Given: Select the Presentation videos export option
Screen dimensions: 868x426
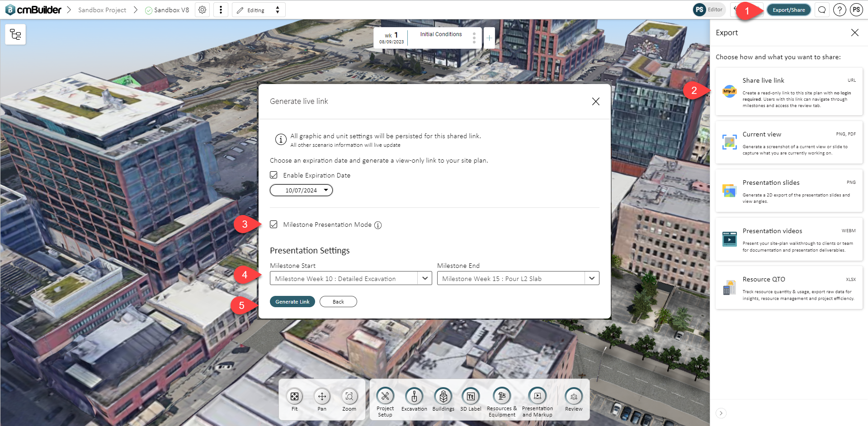Looking at the screenshot, I should 789,239.
